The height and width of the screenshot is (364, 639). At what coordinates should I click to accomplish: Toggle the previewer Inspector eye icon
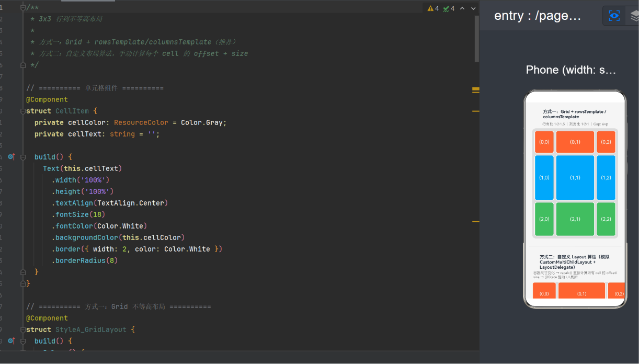point(614,16)
